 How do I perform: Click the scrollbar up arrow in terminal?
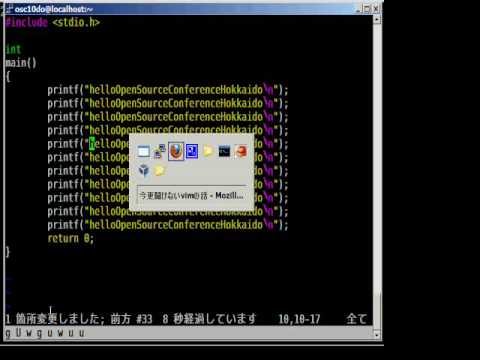tap(377, 19)
